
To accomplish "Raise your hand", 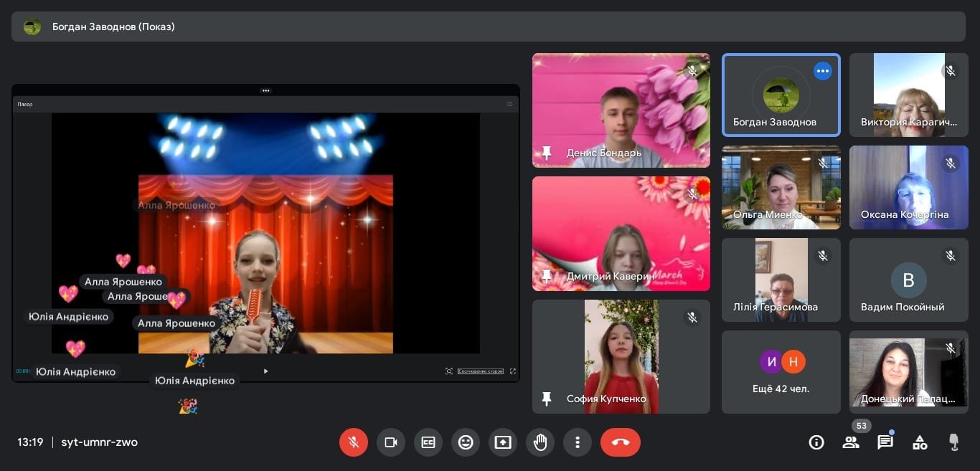I will pos(540,442).
